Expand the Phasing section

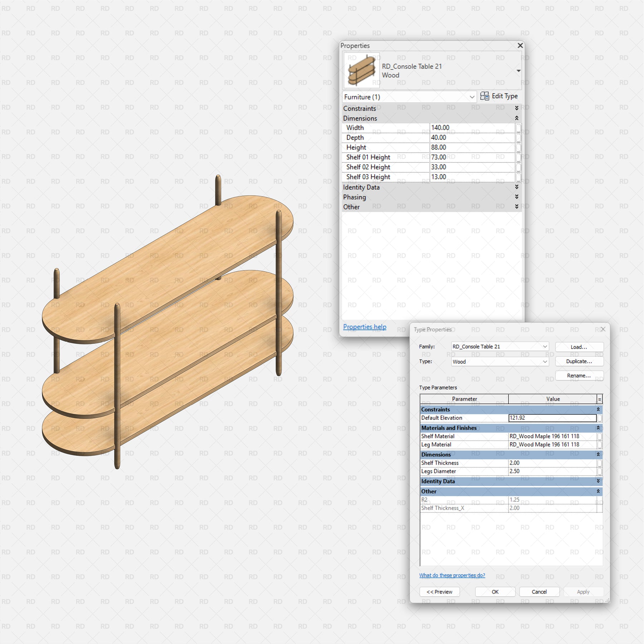517,197
